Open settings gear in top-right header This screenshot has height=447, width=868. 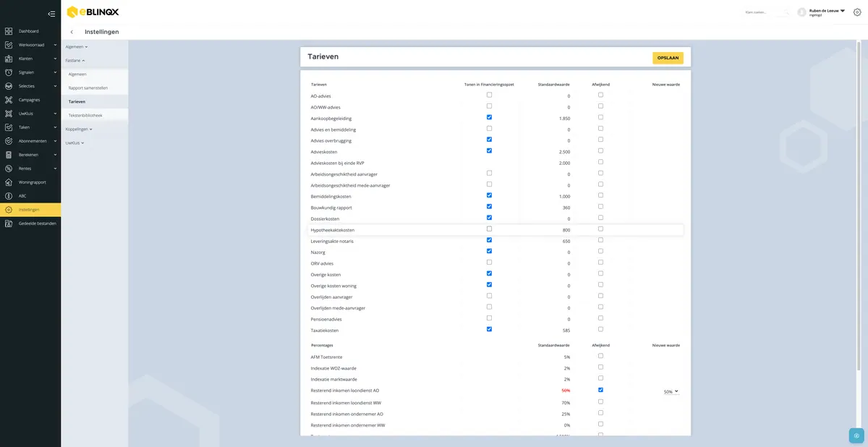[x=857, y=12]
